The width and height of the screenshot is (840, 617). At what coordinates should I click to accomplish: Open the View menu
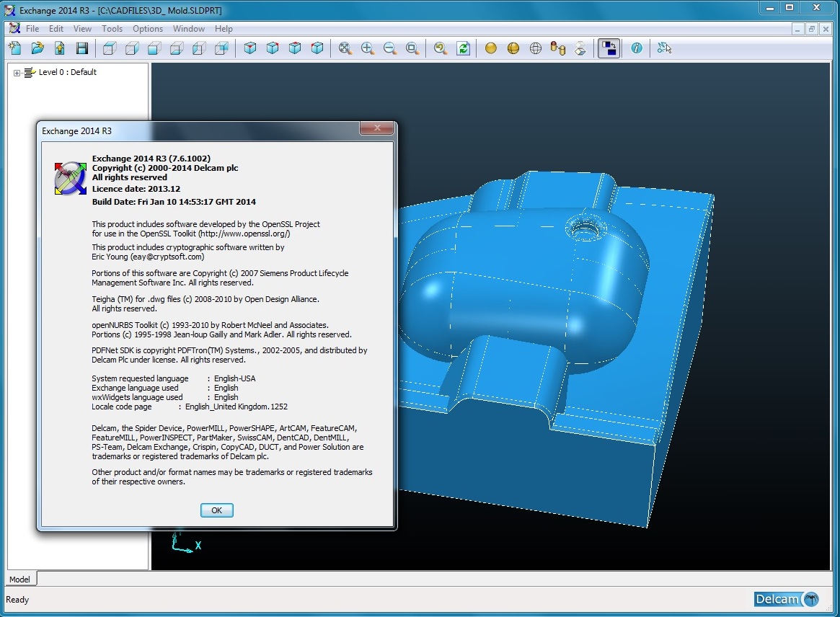coord(82,28)
